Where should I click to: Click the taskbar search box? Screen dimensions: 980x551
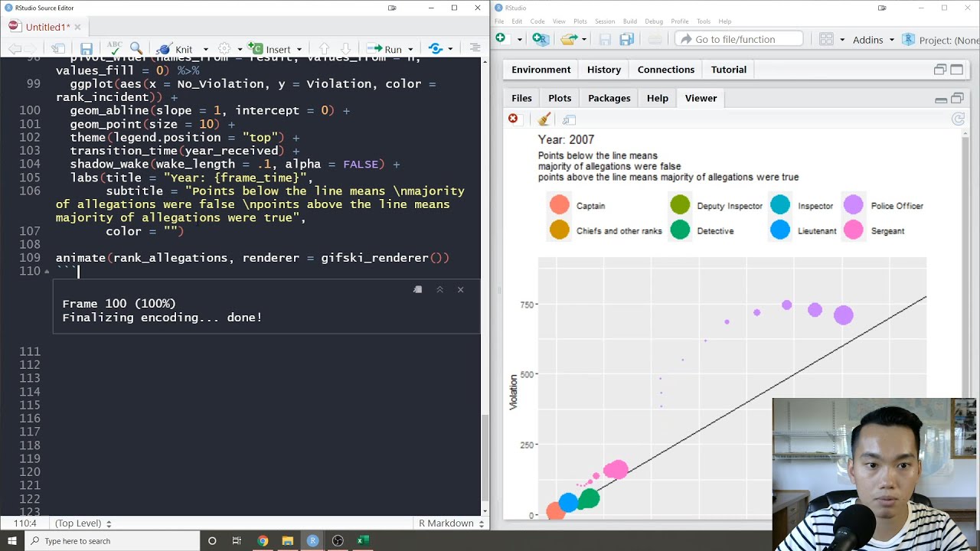coord(112,541)
